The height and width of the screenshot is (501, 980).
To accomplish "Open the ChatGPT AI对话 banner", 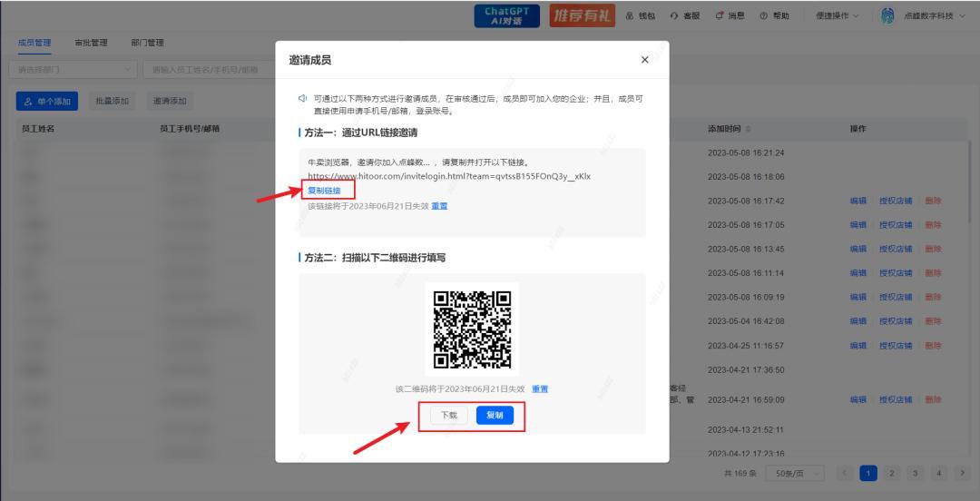I will coord(507,16).
